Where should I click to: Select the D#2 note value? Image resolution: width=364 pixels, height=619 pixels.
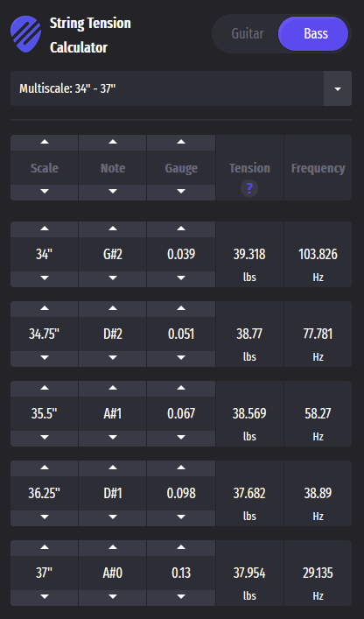click(113, 334)
